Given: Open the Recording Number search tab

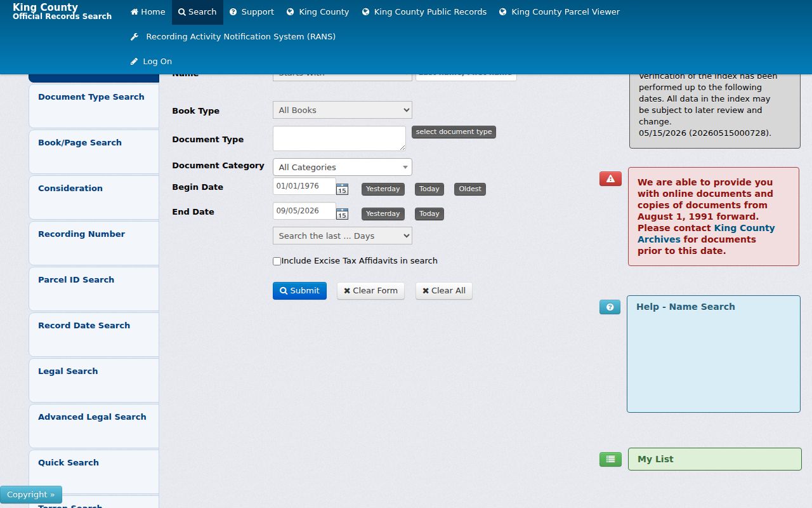Looking at the screenshot, I should (94, 243).
